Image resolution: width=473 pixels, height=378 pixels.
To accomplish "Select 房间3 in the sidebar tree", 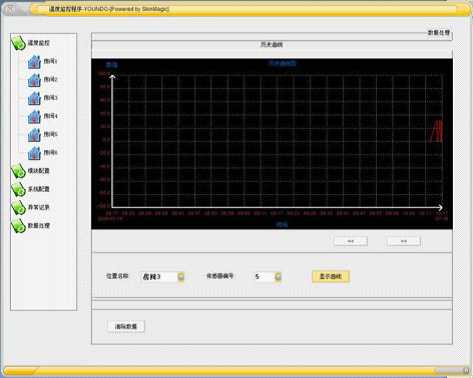I will [x=50, y=98].
